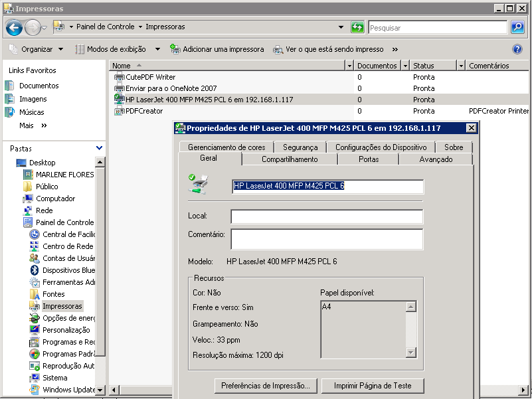Click the Desktop icon in folder tree
The width and height of the screenshot is (532, 399).
pyautogui.click(x=21, y=163)
